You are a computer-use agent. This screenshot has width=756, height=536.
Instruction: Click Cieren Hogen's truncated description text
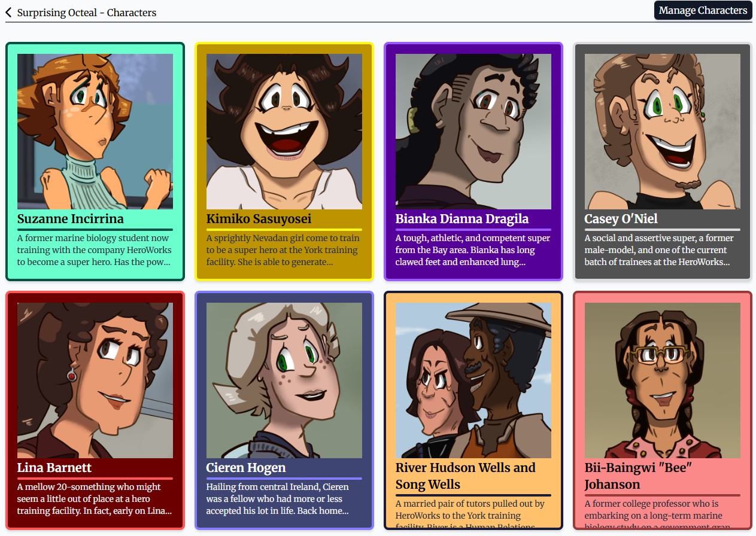(x=278, y=499)
